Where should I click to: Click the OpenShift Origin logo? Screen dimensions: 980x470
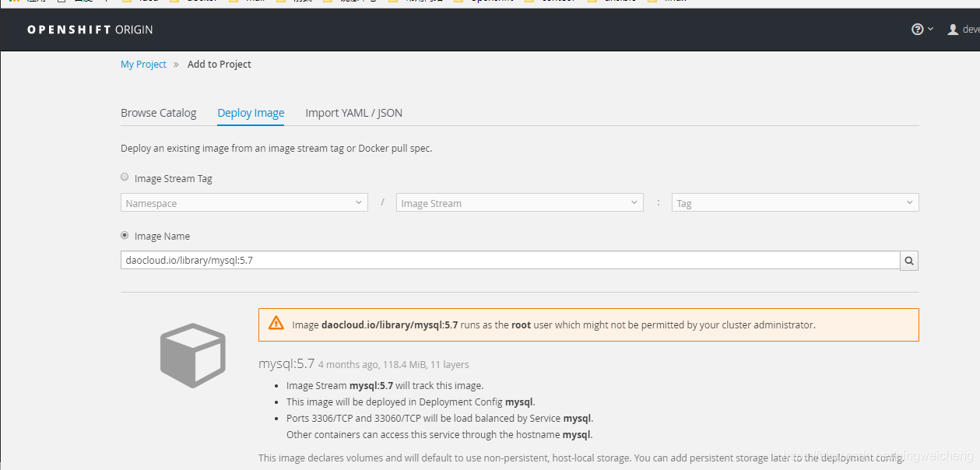coord(90,30)
